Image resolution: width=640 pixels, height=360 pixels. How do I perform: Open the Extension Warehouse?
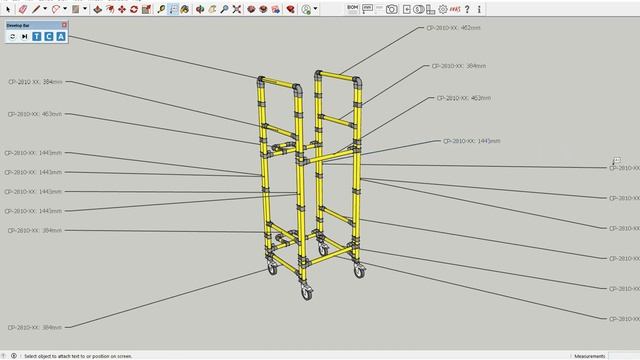[263, 9]
